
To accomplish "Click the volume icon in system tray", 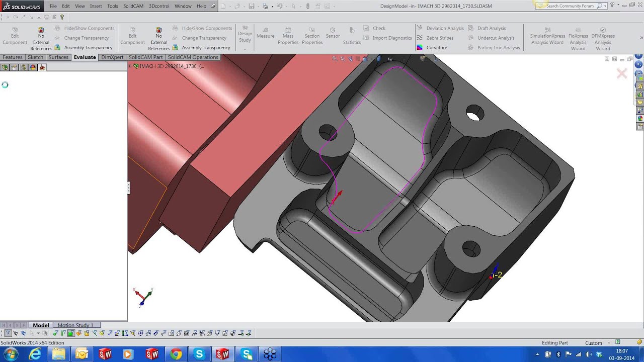I will pos(588,354).
